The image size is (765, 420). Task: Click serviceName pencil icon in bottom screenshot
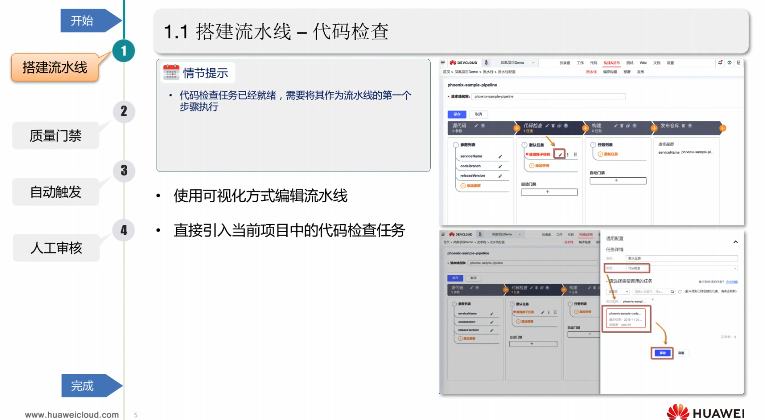click(x=492, y=314)
